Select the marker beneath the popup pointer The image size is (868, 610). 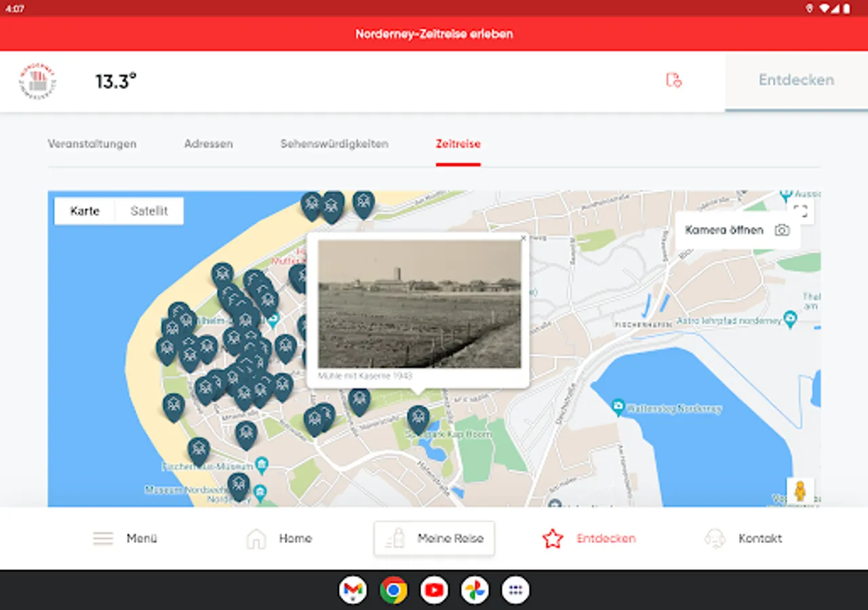[418, 420]
